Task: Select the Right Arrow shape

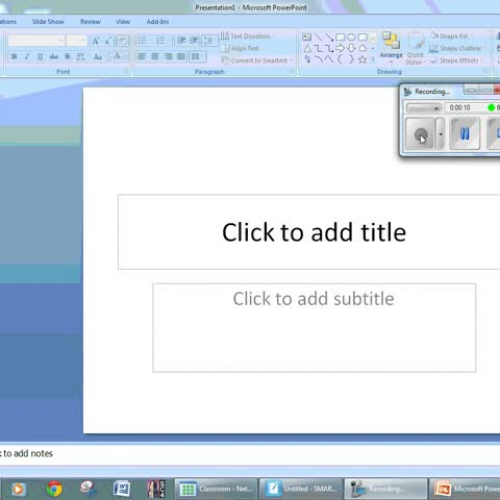Action: pos(340,49)
